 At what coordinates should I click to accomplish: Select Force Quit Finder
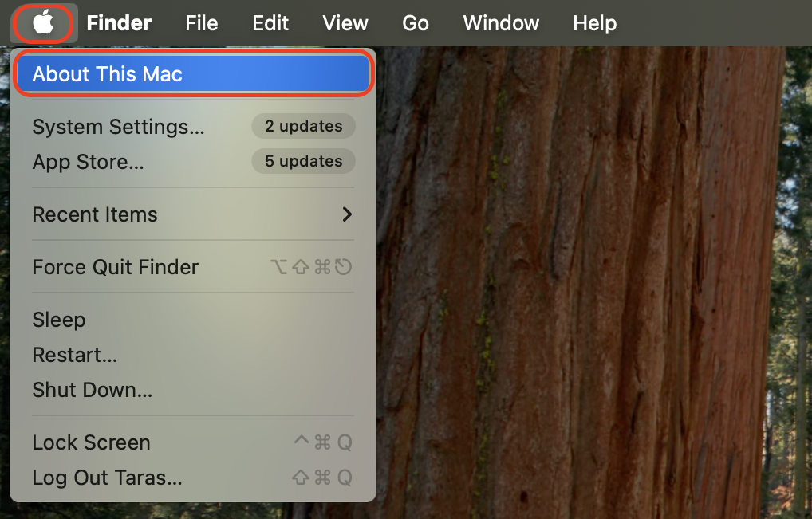click(x=115, y=267)
